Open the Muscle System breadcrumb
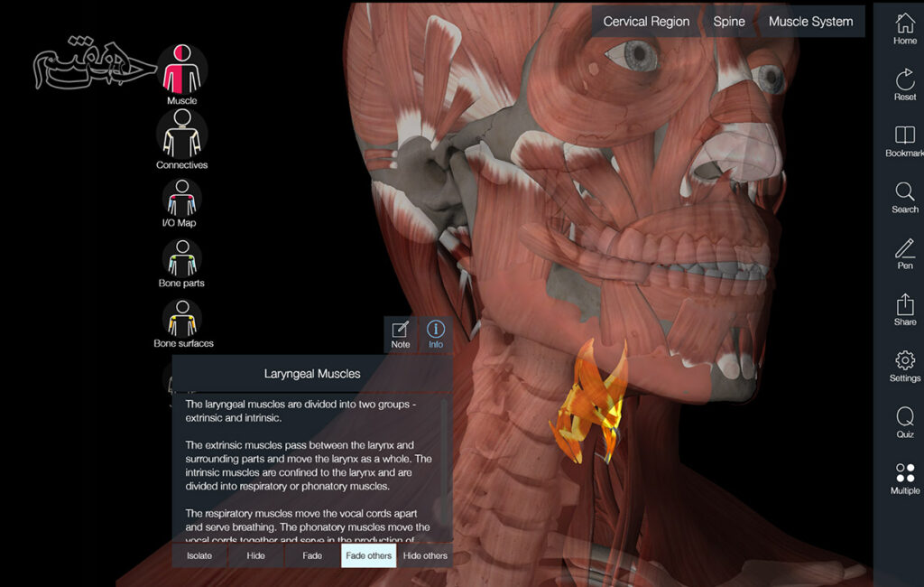The height and width of the screenshot is (587, 924). (x=810, y=22)
